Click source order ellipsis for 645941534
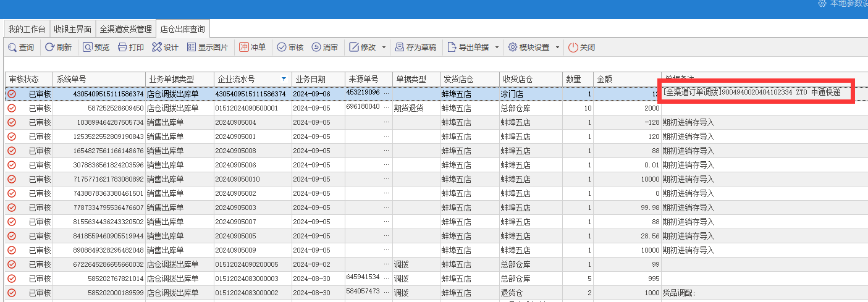 coord(387,277)
